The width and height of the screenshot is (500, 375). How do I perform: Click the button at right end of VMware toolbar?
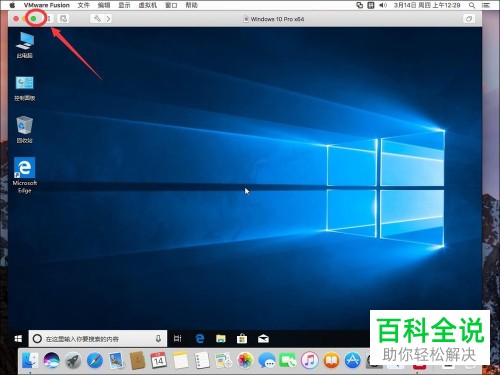[x=469, y=19]
